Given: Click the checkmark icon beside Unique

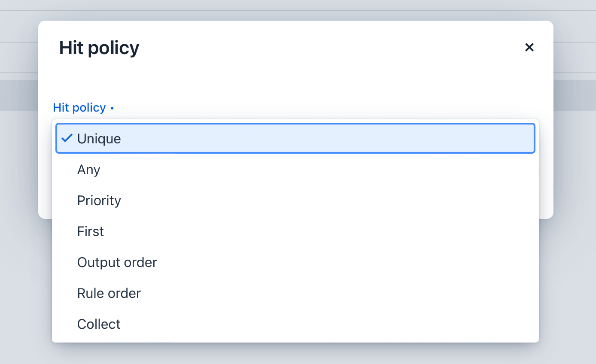Looking at the screenshot, I should click(67, 138).
